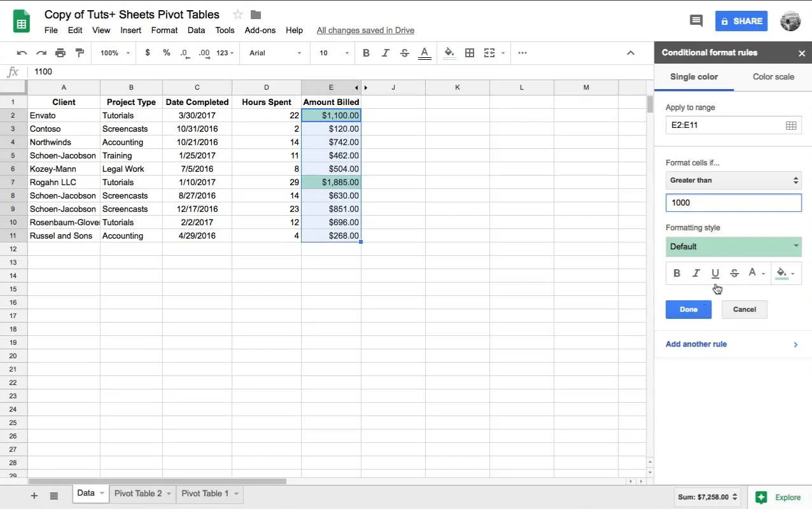Open the sidebar fill color picker
The height and width of the screenshot is (509, 812).
(x=785, y=273)
